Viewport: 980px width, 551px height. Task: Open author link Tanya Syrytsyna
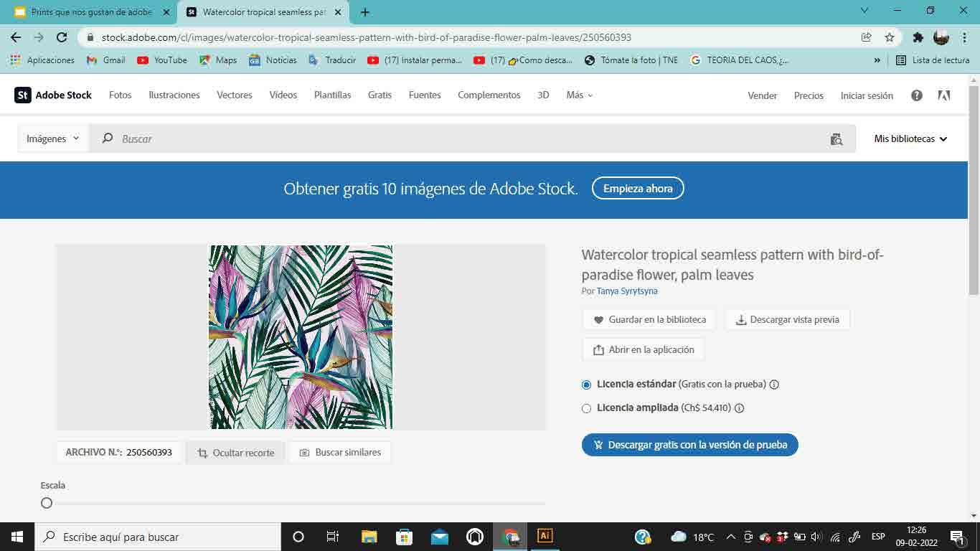click(627, 291)
